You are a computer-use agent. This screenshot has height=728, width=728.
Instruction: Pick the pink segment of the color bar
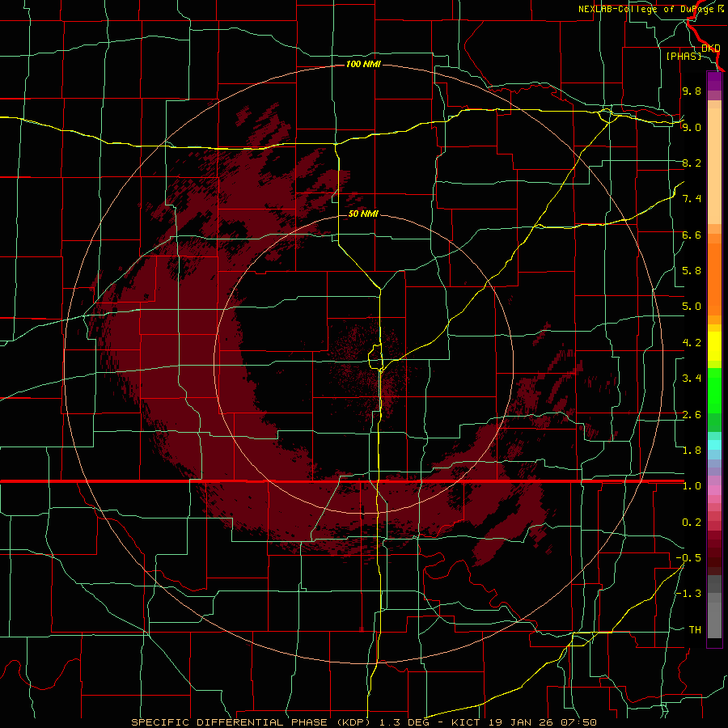(714, 490)
